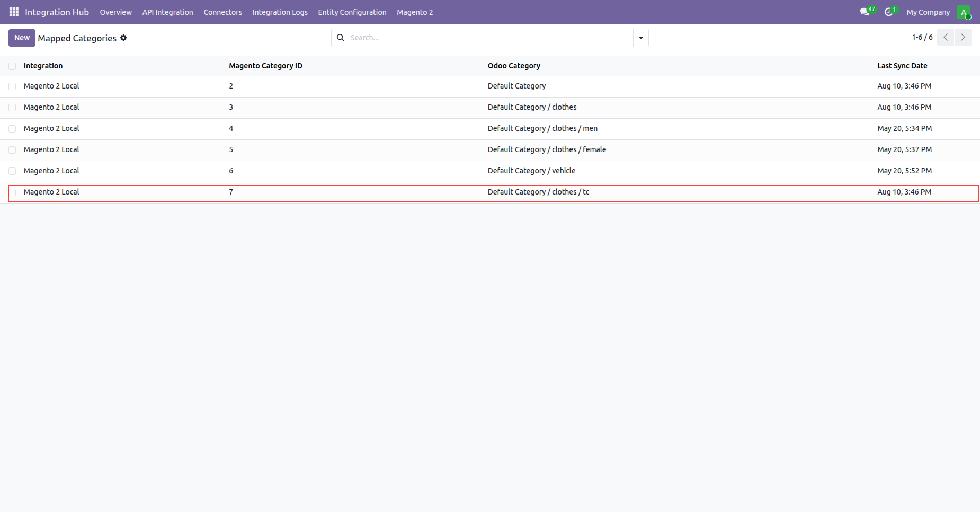980x512 pixels.
Task: Check the row with category ID 4
Action: point(12,129)
